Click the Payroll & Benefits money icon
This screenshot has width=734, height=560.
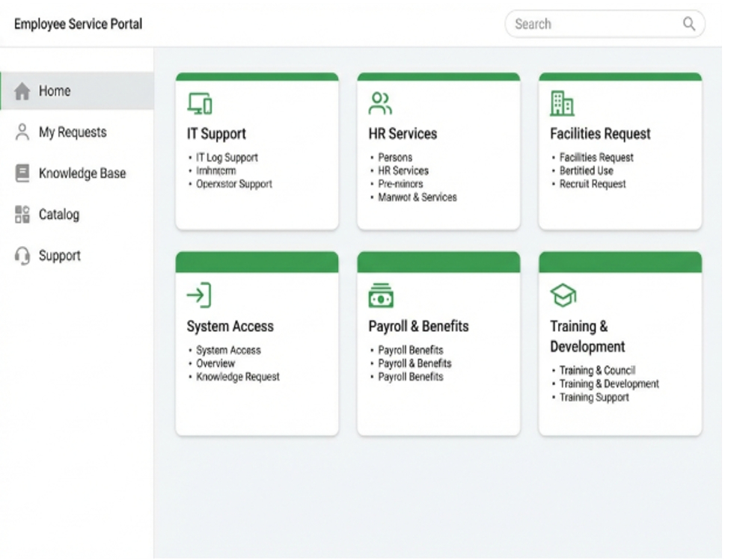381,295
